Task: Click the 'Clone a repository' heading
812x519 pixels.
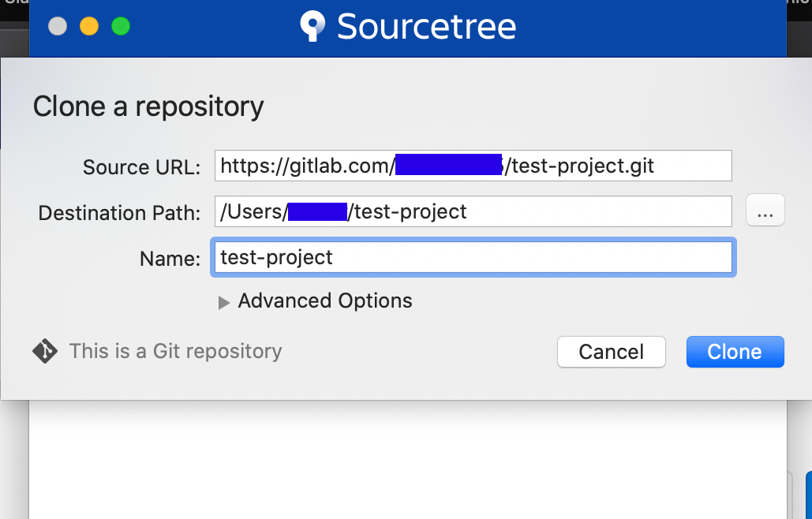Action: click(x=148, y=106)
